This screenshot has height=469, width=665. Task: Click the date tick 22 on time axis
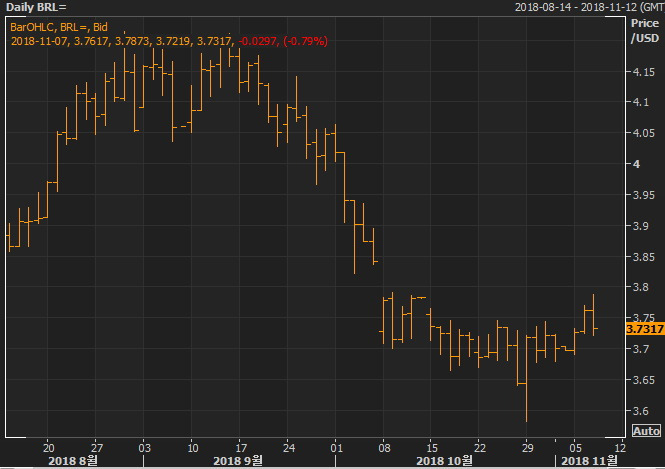click(x=480, y=448)
